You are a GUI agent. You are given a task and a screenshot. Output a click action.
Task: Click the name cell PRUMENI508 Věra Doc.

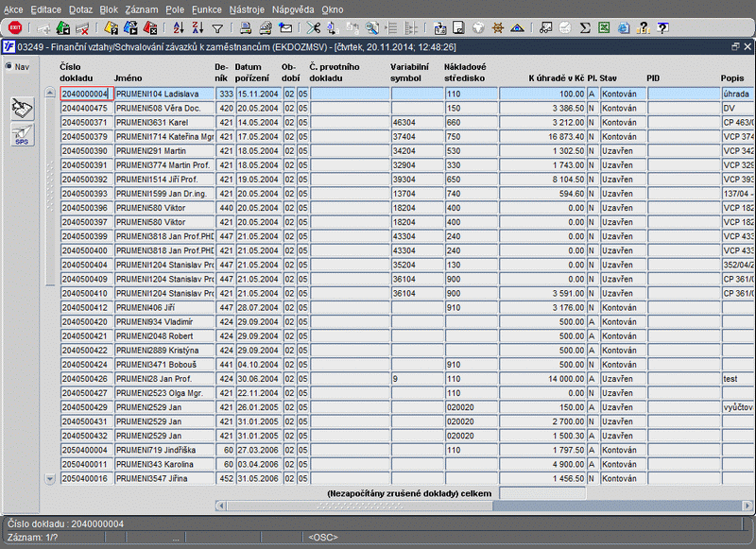tap(164, 108)
